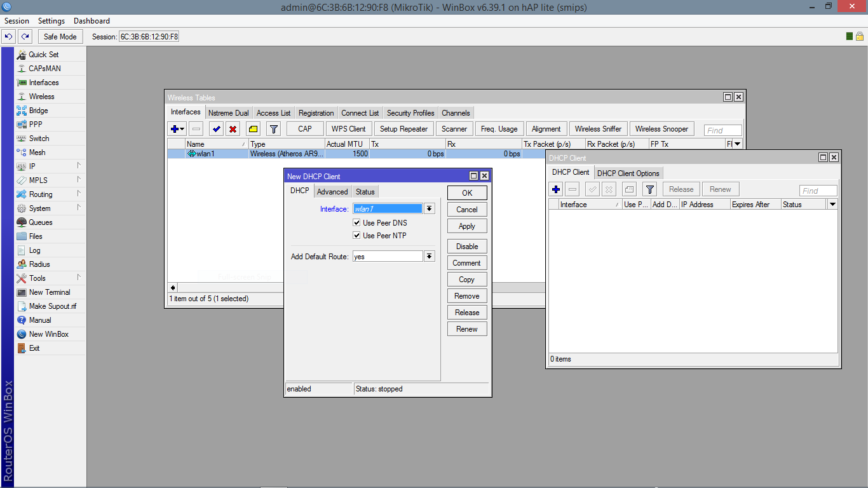The height and width of the screenshot is (488, 868).
Task: Switch to Advanced tab
Action: (332, 192)
